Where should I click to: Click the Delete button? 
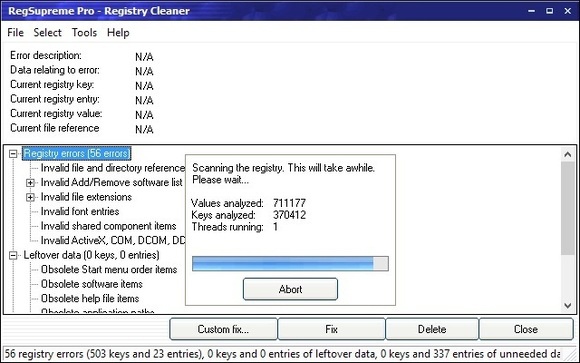click(432, 329)
